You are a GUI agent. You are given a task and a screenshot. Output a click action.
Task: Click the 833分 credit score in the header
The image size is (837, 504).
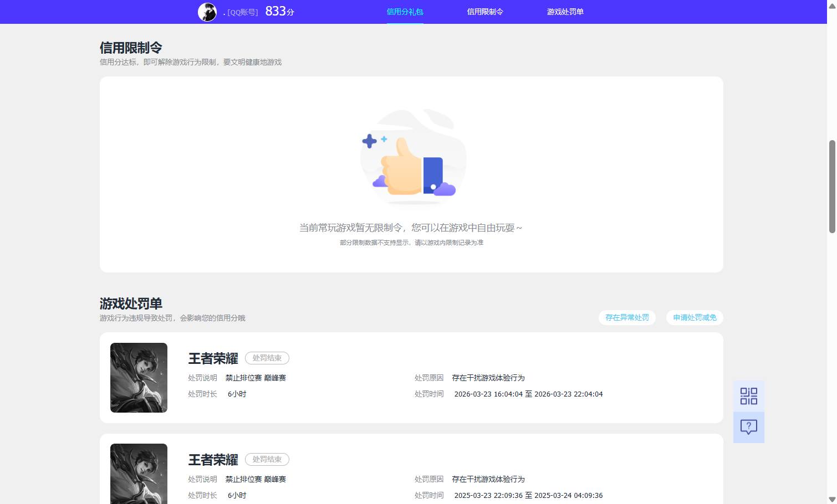pyautogui.click(x=279, y=11)
